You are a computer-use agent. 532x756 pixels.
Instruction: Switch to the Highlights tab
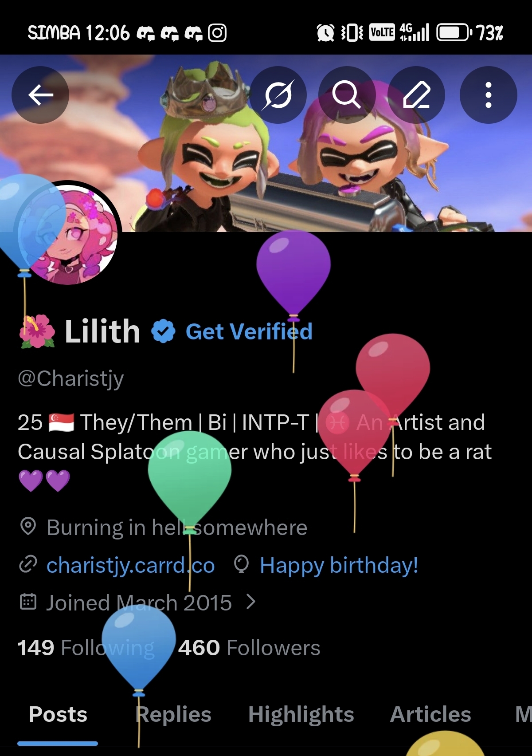tap(301, 714)
